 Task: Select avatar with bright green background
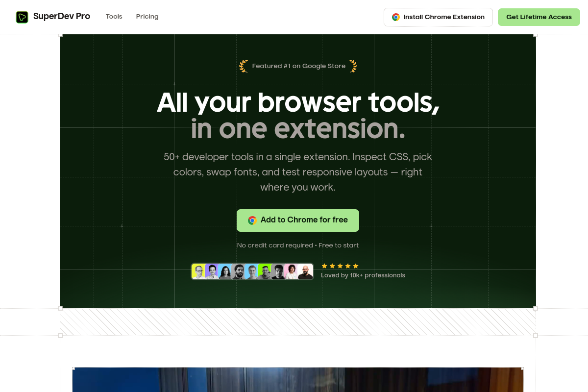[x=265, y=271]
